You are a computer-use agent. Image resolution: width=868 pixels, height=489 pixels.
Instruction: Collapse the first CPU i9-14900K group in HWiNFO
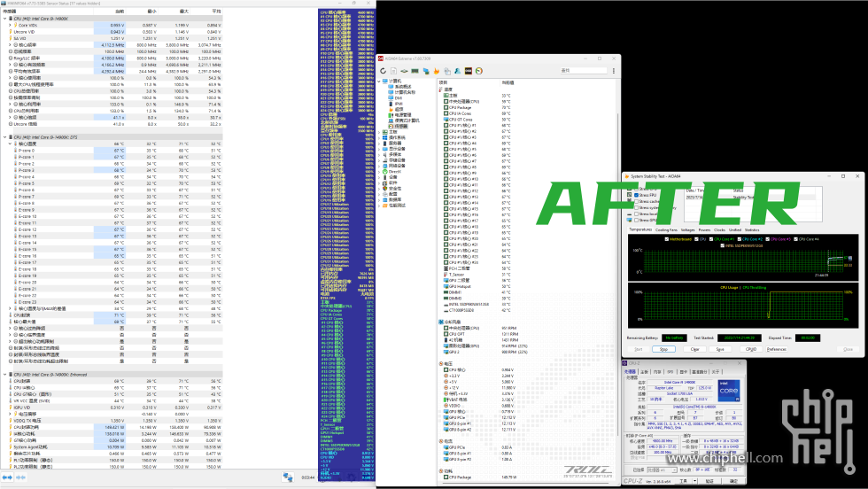pyautogui.click(x=5, y=19)
